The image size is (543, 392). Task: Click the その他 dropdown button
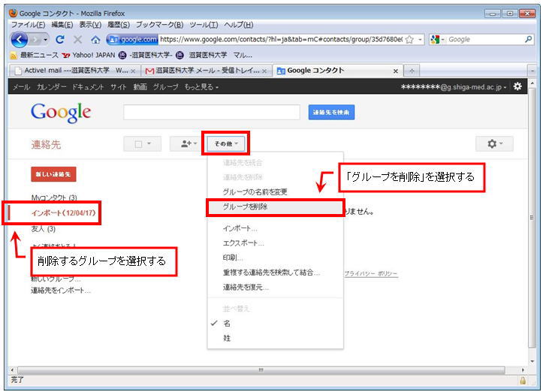coord(226,143)
